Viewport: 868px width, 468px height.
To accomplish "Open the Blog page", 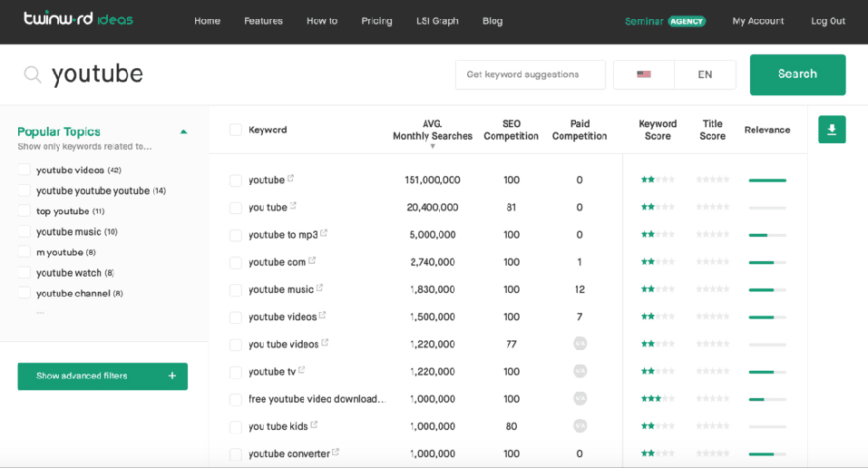I will tap(493, 21).
